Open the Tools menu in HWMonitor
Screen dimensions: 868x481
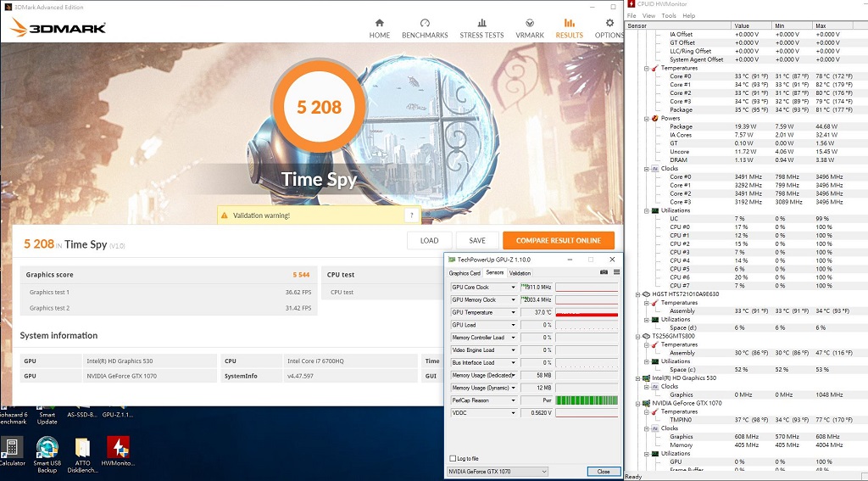[x=669, y=15]
